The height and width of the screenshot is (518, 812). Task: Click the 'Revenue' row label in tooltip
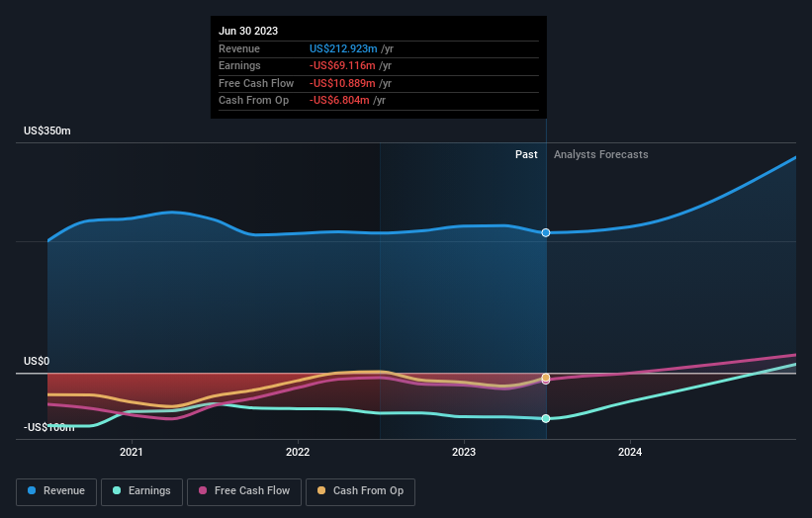tap(239, 48)
